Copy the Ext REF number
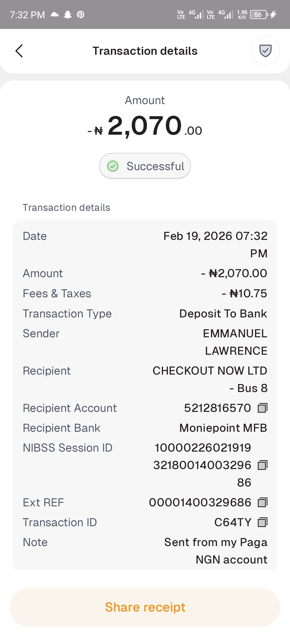 coord(262,503)
